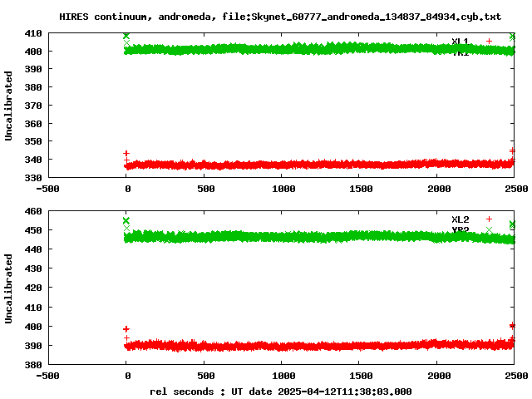The height and width of the screenshot is (399, 532).
Task: Click the 370 y-axis tick label
Action: pos(33,106)
